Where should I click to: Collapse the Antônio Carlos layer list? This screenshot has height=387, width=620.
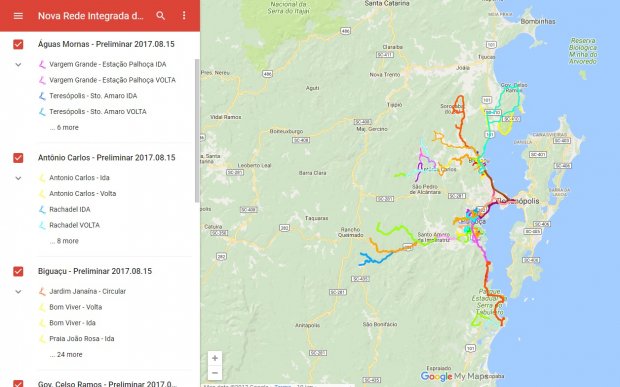[18, 178]
